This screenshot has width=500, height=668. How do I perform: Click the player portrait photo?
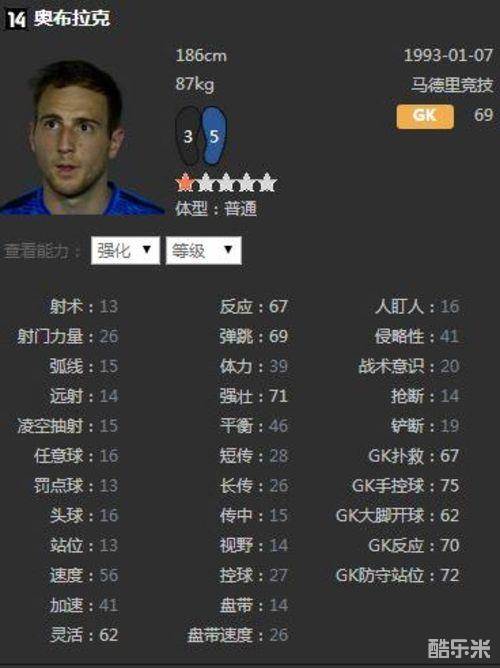click(81, 136)
